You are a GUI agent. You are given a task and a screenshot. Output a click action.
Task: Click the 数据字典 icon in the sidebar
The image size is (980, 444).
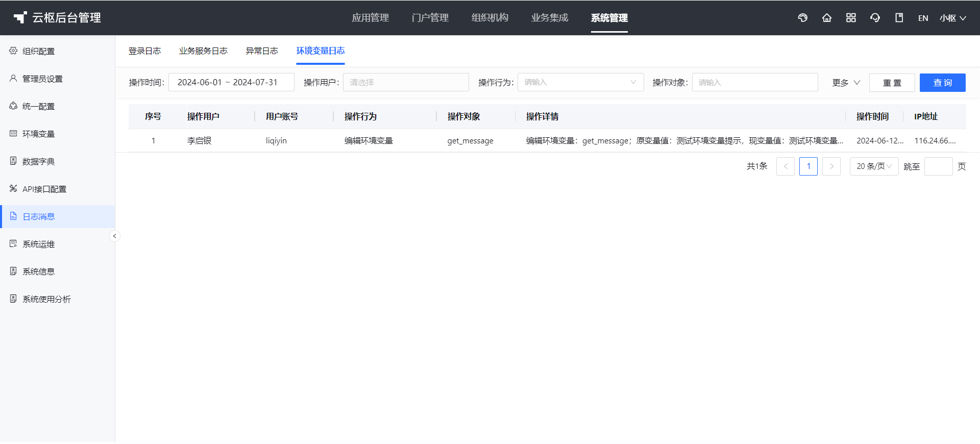point(13,161)
